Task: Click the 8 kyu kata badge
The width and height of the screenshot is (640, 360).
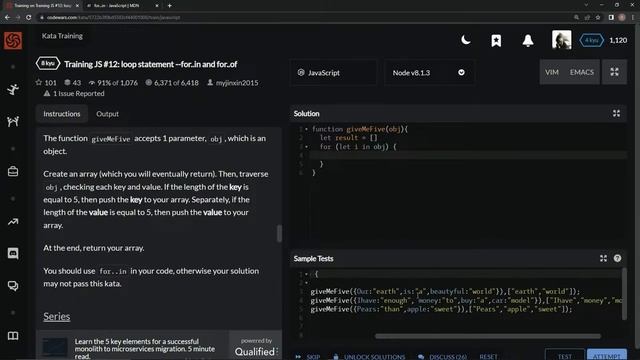Action: [x=48, y=64]
